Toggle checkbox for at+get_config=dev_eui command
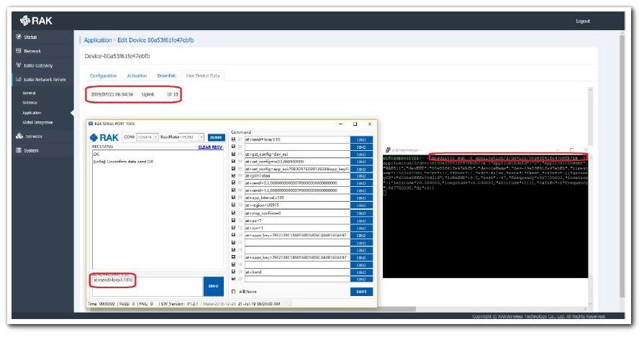This screenshot has height=337, width=644. [234, 154]
